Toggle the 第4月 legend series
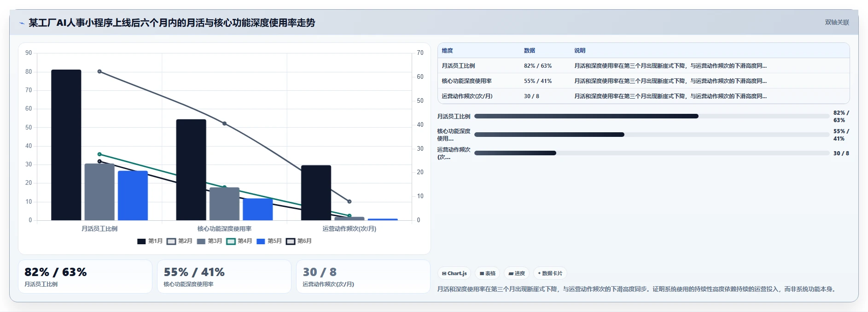This screenshot has height=312, width=868. (x=239, y=241)
